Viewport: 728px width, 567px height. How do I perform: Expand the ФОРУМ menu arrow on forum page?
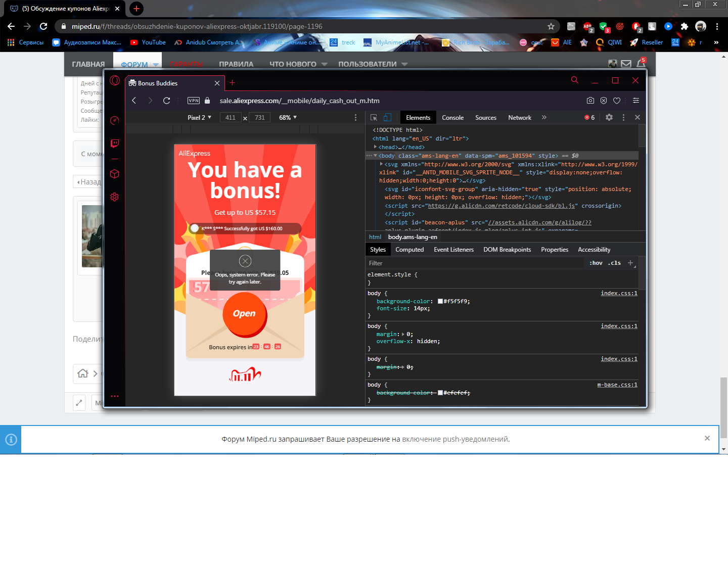(156, 65)
